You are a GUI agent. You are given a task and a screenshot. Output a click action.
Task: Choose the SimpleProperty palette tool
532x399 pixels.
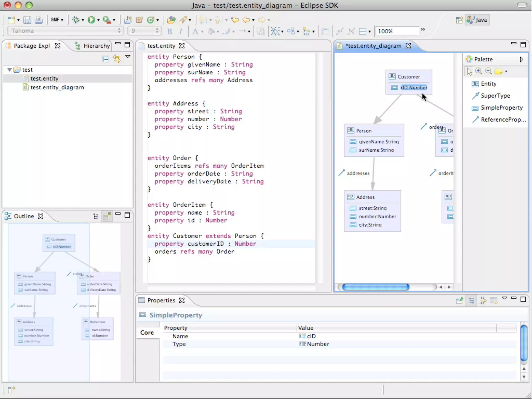tap(501, 108)
